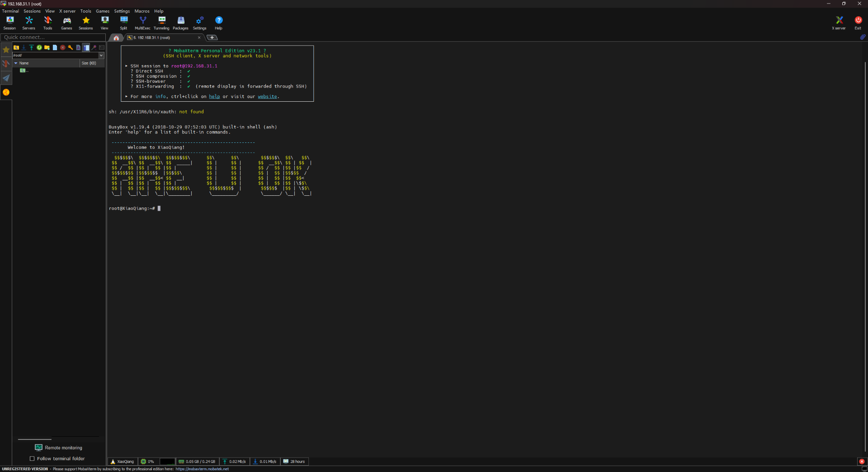The image size is (868, 472).
Task: Sort by the Name column header
Action: [46, 63]
